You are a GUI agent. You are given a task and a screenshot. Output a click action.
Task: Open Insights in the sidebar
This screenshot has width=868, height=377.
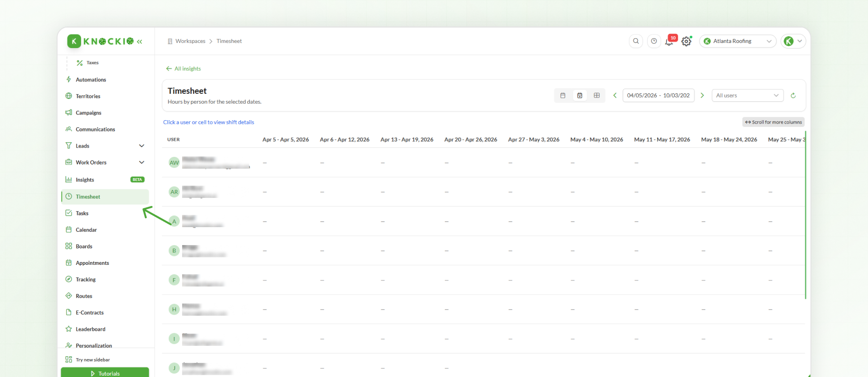click(x=105, y=180)
